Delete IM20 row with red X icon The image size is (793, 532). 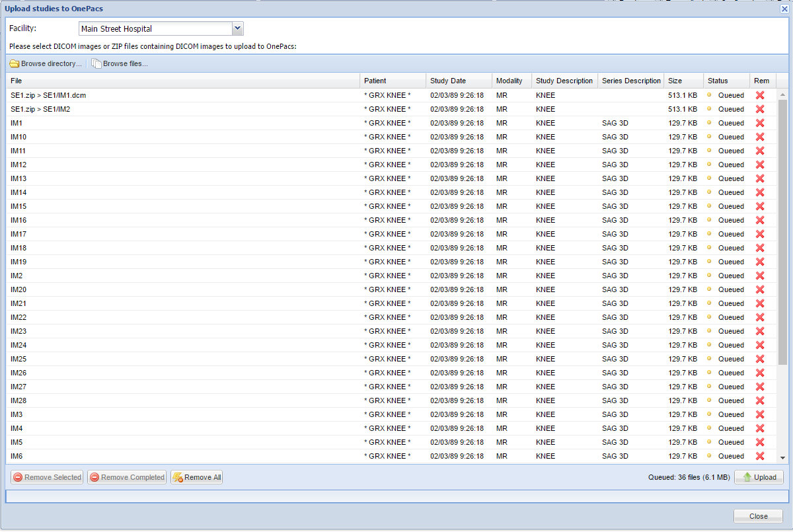coord(760,289)
